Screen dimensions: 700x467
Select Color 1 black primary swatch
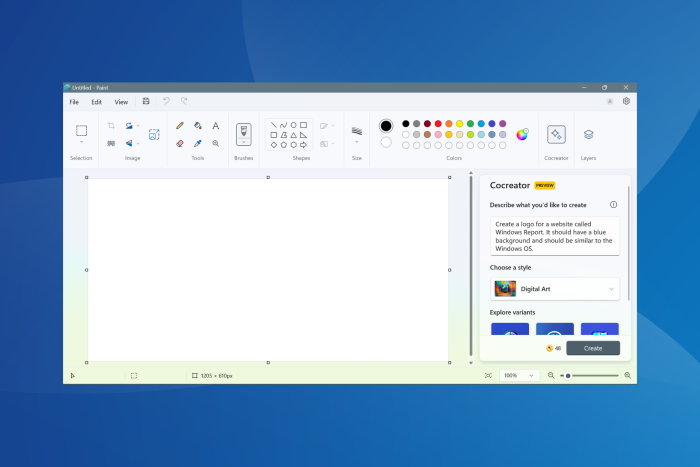[386, 126]
